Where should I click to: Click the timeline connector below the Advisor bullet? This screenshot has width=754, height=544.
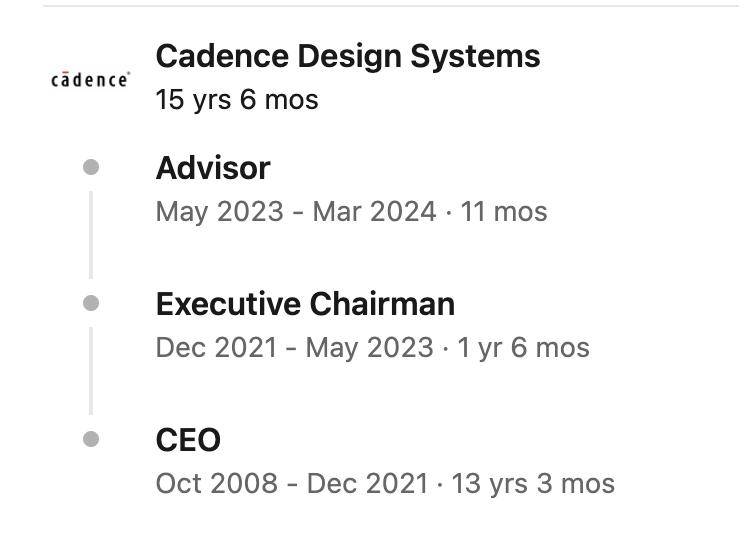point(91,235)
